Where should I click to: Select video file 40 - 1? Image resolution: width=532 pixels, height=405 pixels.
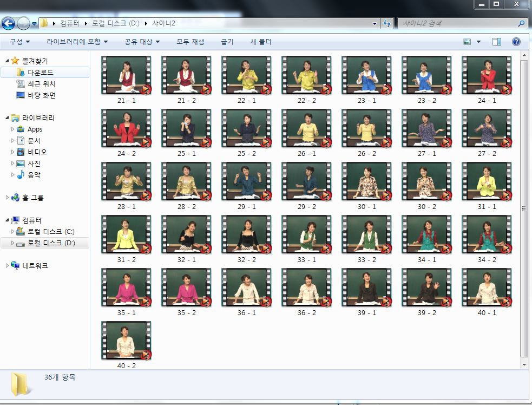point(487,292)
